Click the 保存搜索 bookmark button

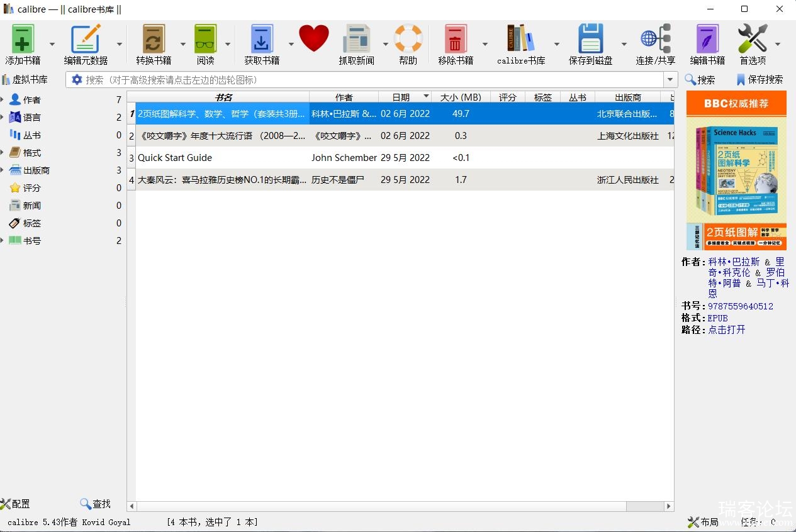click(x=760, y=80)
